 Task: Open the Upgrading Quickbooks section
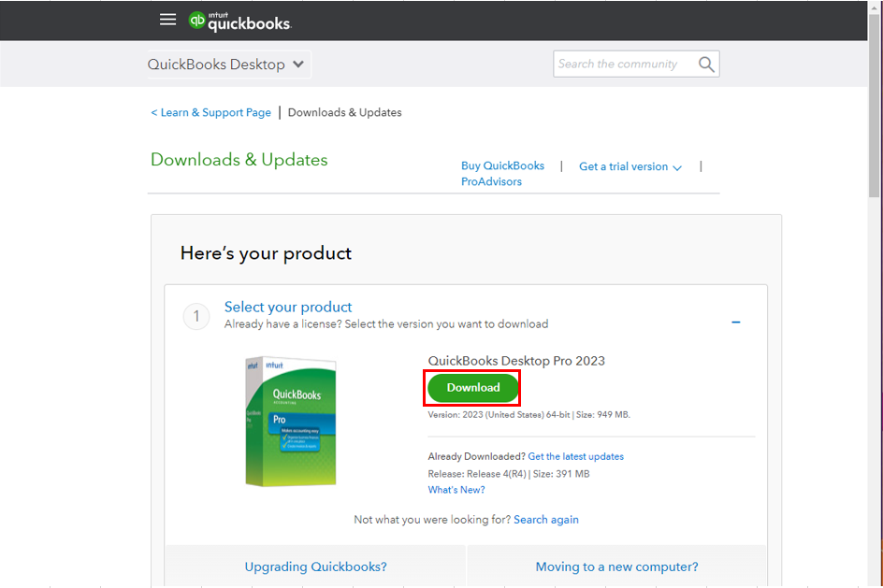click(x=315, y=566)
